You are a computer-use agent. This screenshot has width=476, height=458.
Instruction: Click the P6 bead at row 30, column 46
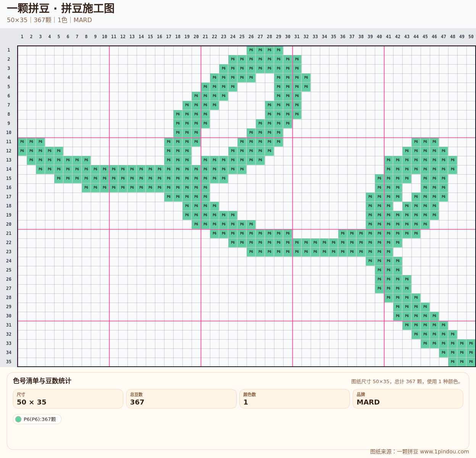434,316
